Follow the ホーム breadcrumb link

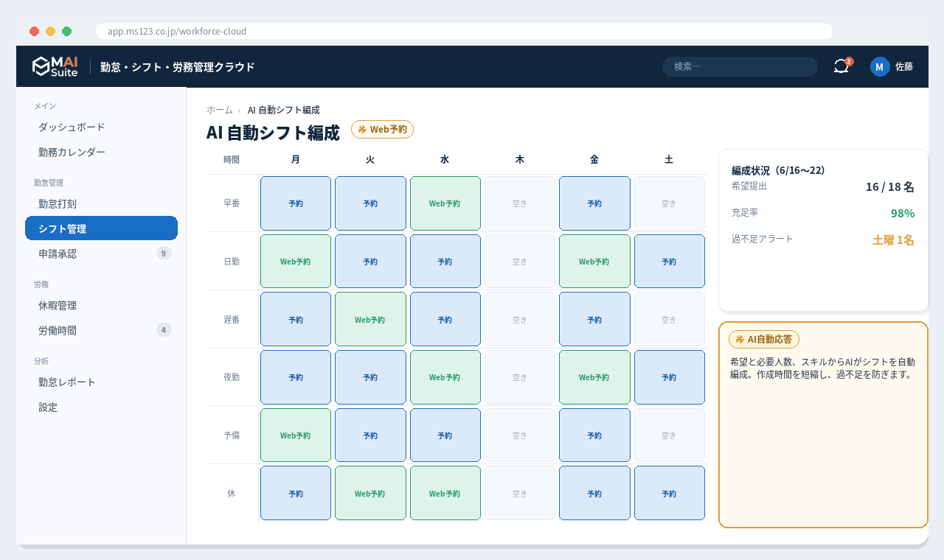coord(220,110)
